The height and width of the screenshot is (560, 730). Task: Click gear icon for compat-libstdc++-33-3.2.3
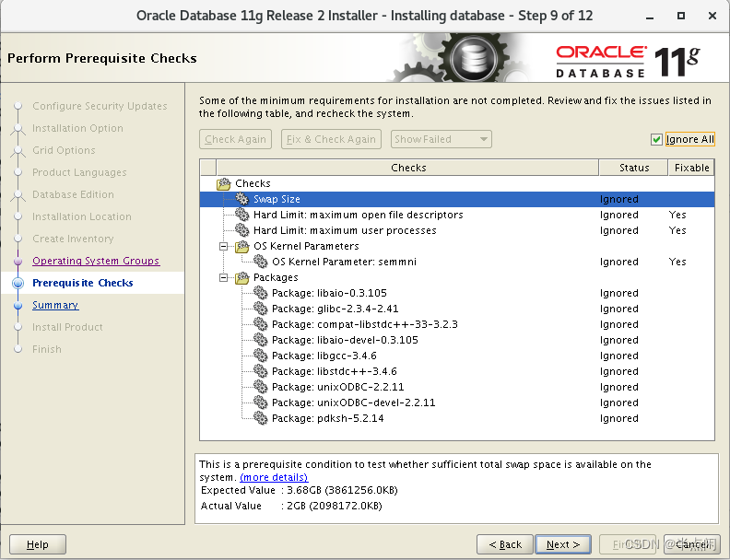coord(260,324)
